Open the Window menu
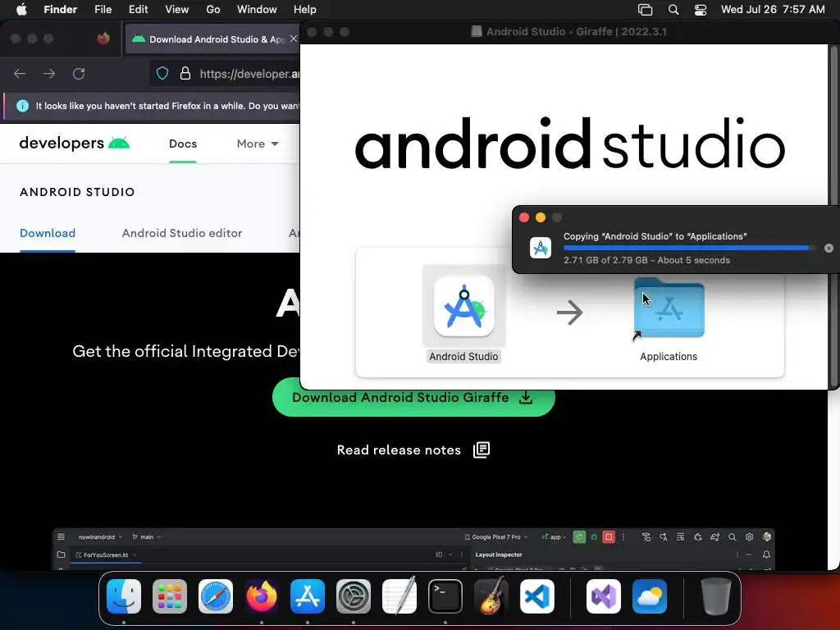 tap(257, 10)
